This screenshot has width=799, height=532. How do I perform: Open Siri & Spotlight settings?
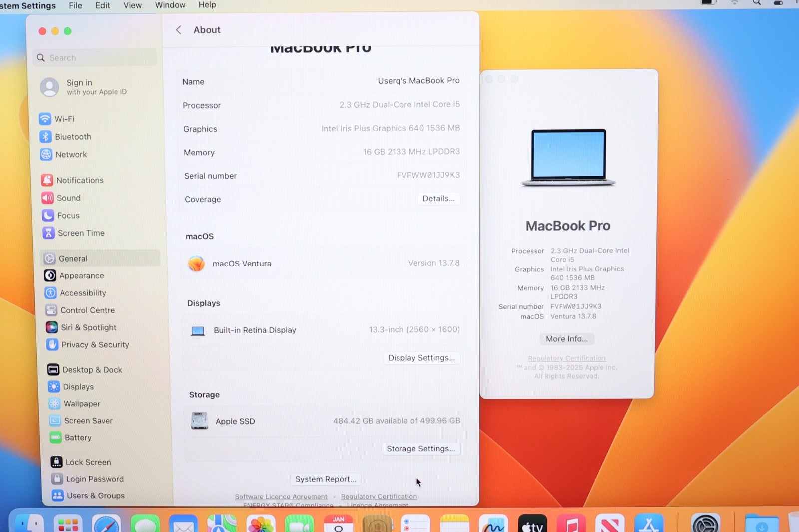click(x=88, y=327)
